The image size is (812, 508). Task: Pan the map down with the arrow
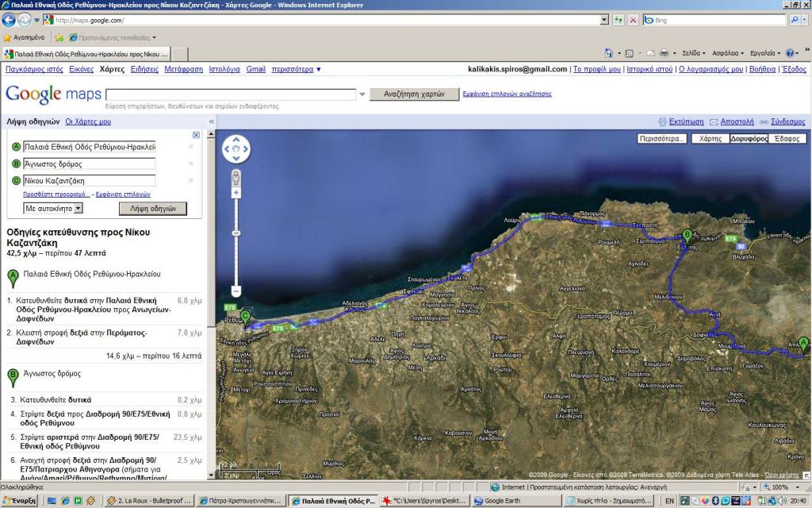pyautogui.click(x=236, y=158)
